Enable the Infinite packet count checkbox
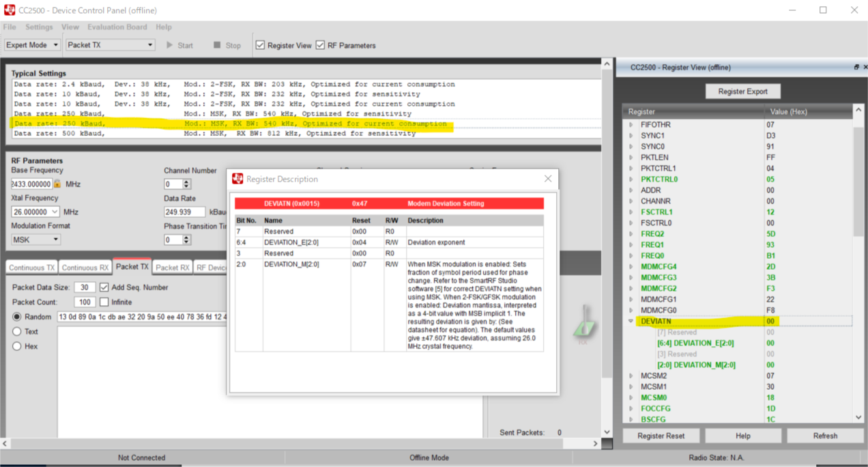The height and width of the screenshot is (467, 868). pos(104,302)
